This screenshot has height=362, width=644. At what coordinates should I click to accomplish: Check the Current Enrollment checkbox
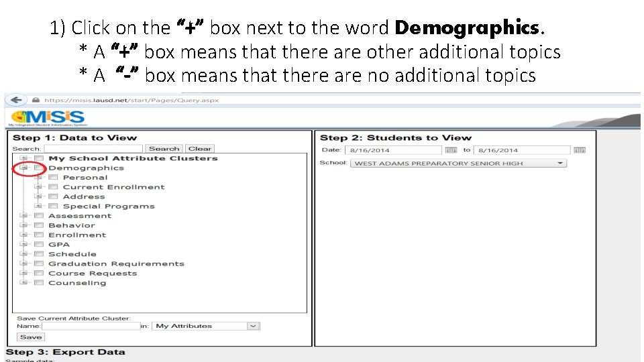coord(53,187)
